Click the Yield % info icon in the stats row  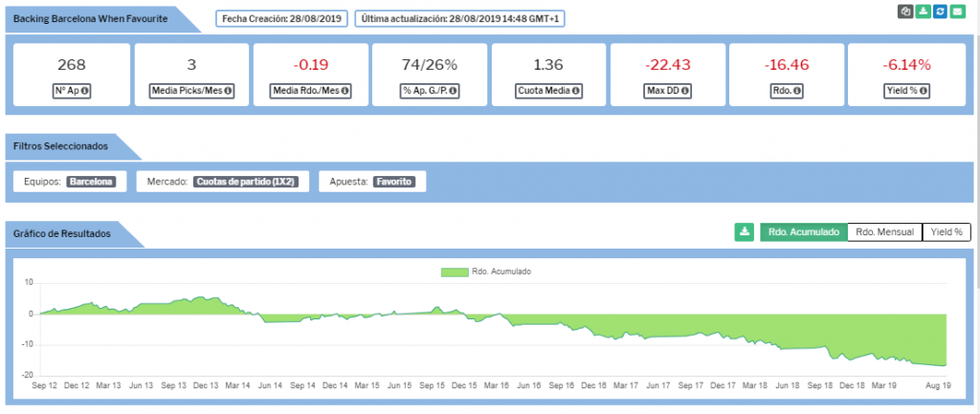[x=924, y=93]
